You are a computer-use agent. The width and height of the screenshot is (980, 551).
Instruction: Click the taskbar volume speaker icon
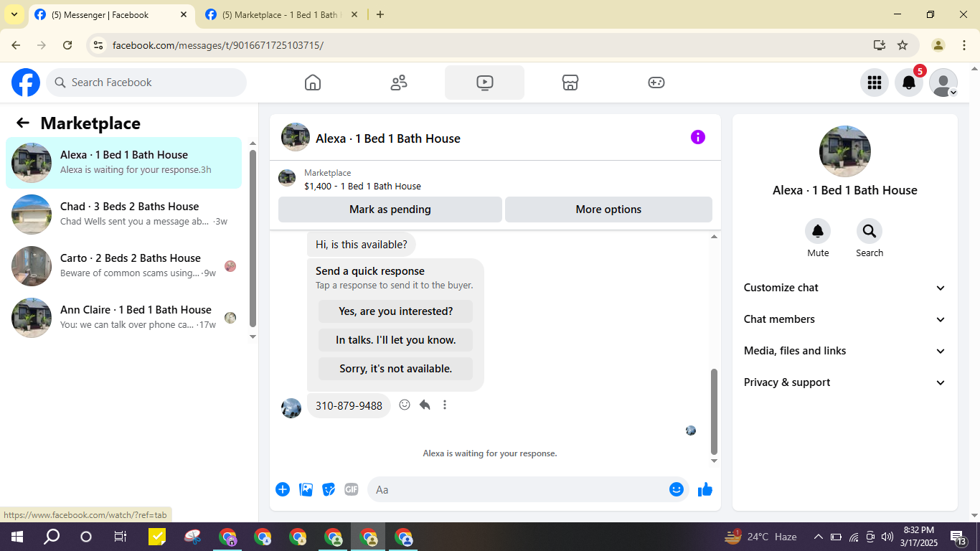tap(887, 537)
